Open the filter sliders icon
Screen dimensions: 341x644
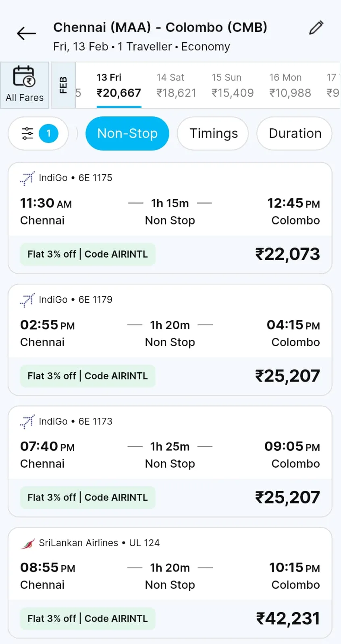coord(27,133)
